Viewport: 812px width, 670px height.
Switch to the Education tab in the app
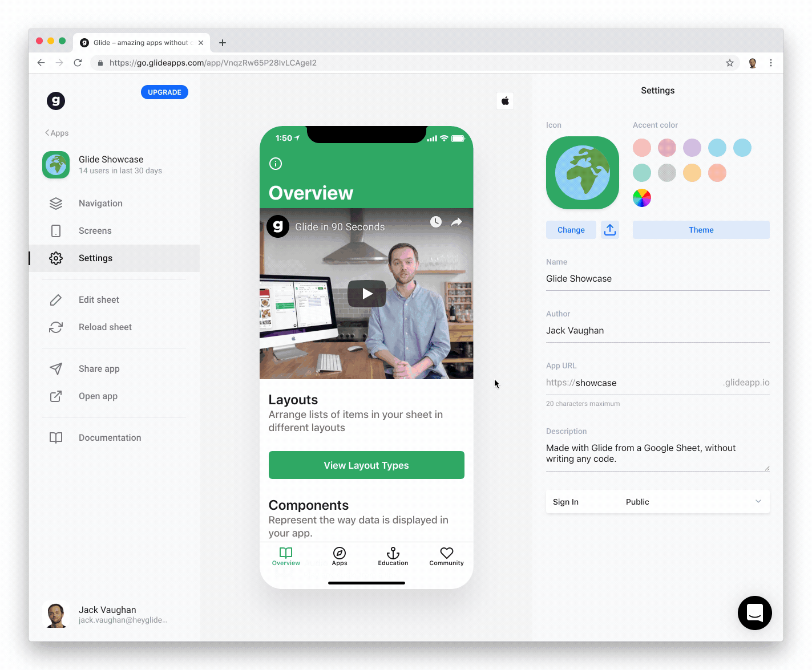click(393, 557)
